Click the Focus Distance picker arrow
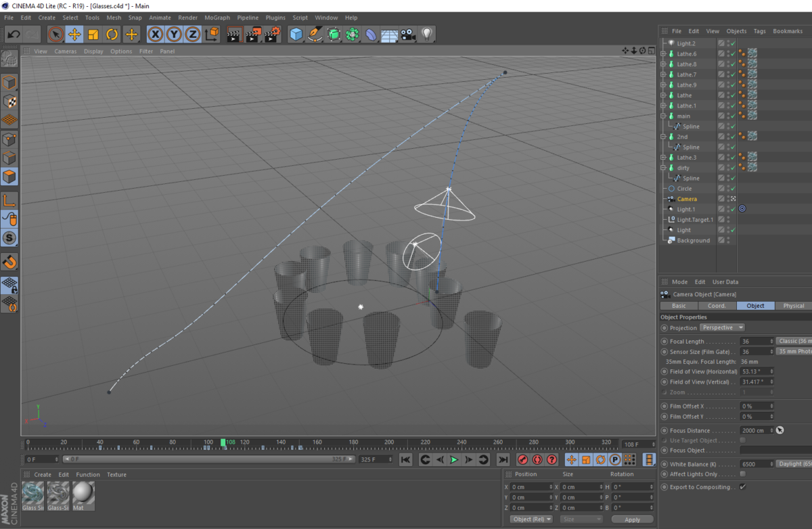 coord(780,430)
